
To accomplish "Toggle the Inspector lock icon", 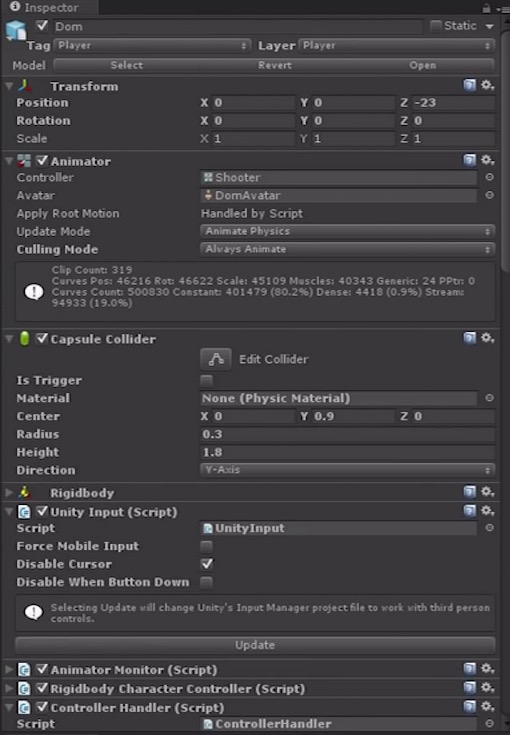I will pos(487,8).
